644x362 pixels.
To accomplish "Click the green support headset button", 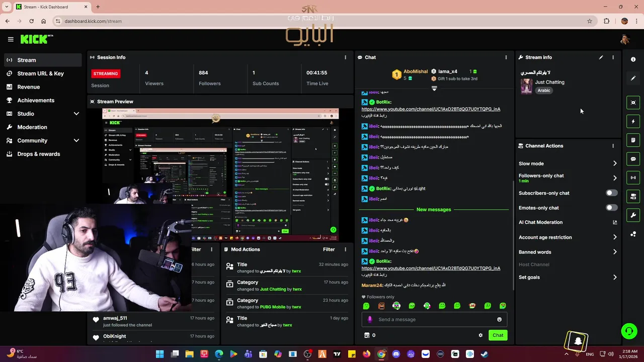I will coord(629,331).
